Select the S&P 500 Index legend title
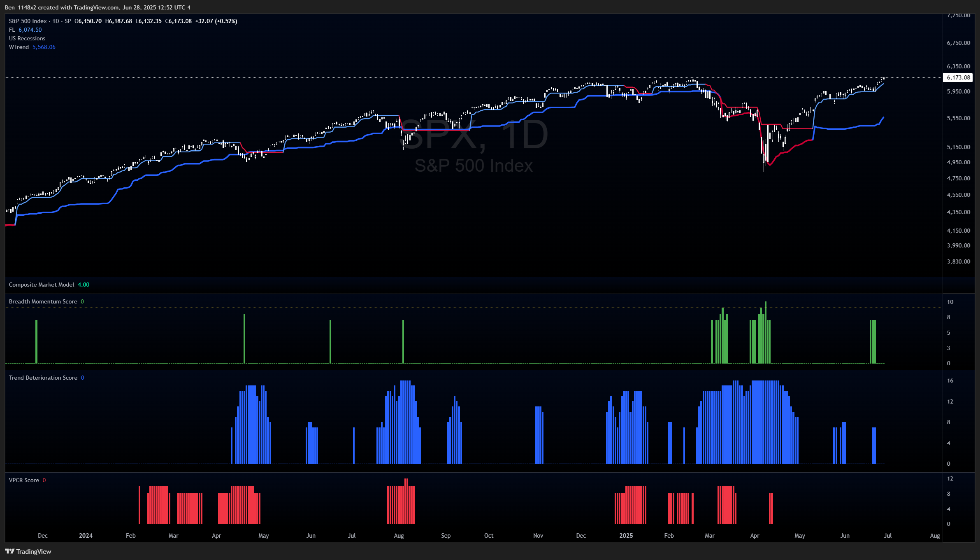Viewport: 980px width, 560px height. (28, 21)
